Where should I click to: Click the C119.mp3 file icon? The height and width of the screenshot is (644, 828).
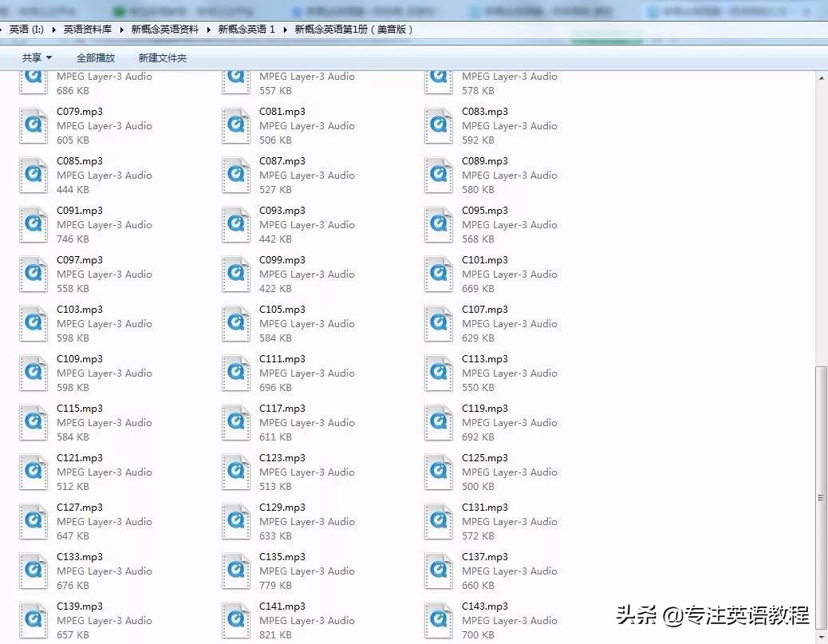click(438, 423)
